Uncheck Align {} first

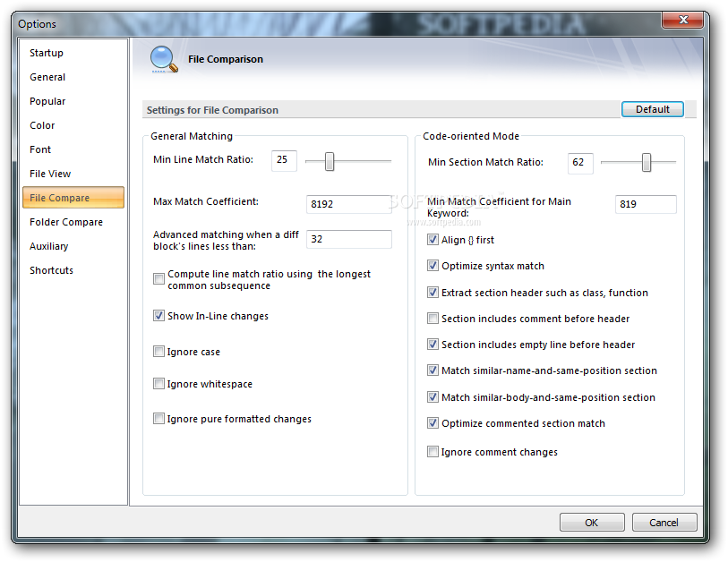[433, 240]
